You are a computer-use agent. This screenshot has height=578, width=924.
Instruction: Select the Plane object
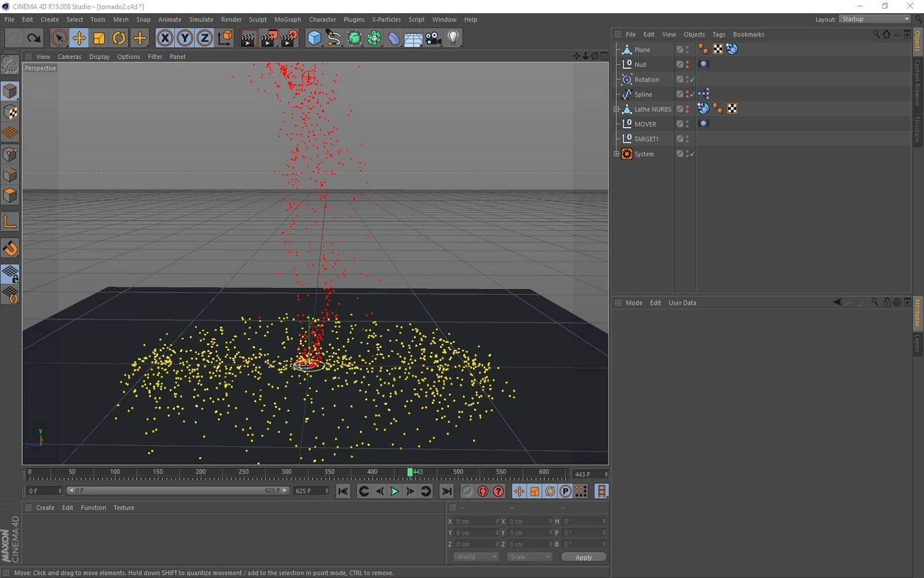click(642, 50)
